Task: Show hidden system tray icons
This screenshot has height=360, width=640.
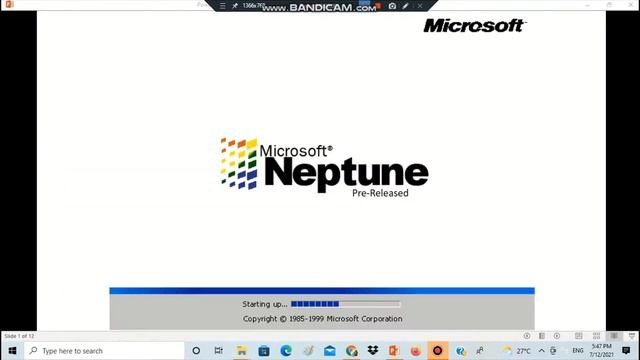Action: (x=542, y=351)
